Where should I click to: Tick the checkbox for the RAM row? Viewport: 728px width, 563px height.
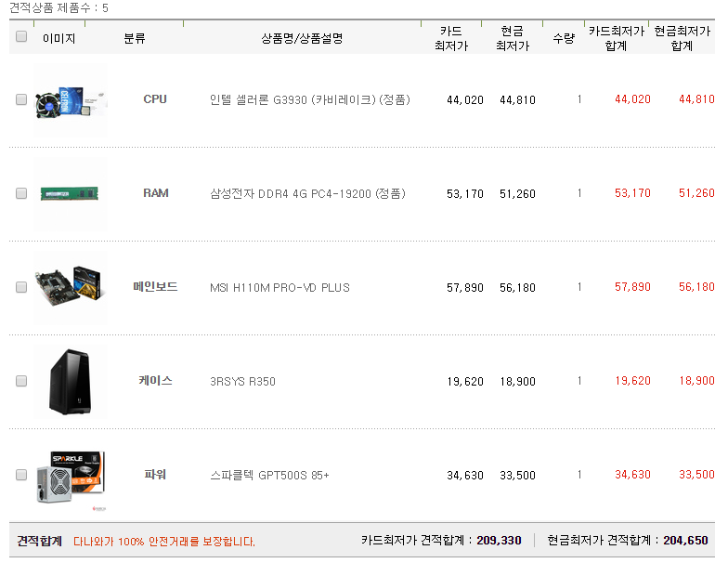tap(21, 193)
